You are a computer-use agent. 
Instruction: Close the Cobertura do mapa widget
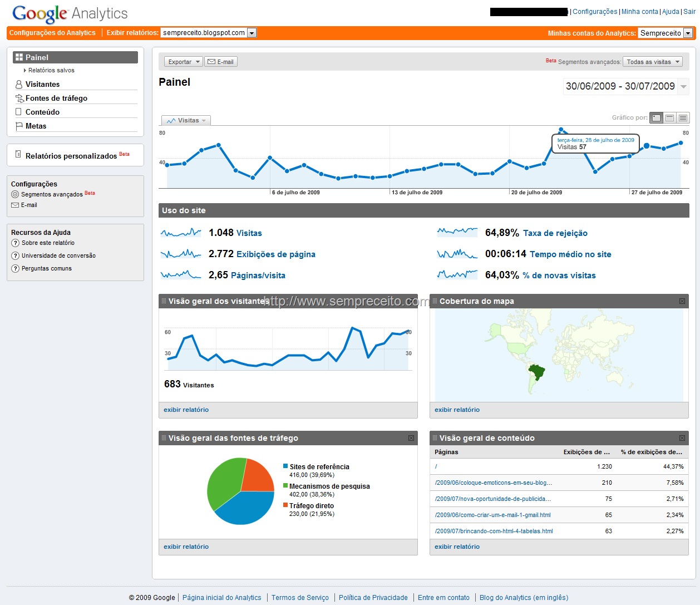point(682,301)
